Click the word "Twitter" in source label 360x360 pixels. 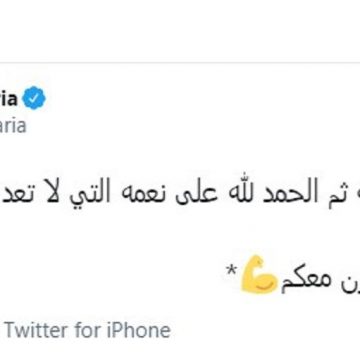tap(36, 331)
